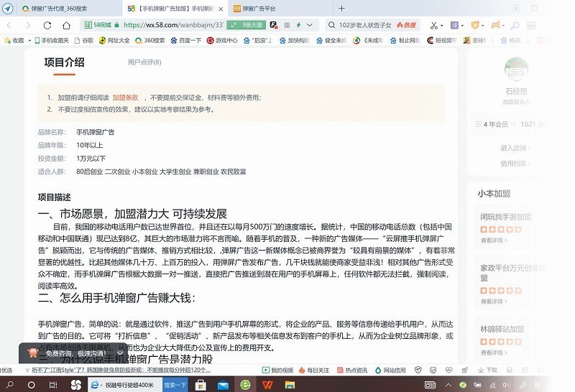Viewport: 575px width, 392px height.
Task: Select the 项目介绍 tab
Action: point(64,62)
